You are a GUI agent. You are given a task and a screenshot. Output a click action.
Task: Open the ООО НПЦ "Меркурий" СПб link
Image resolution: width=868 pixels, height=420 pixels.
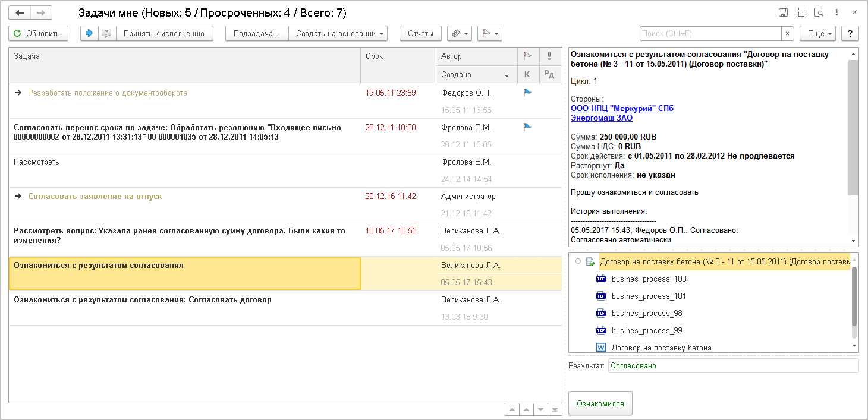[x=622, y=108]
